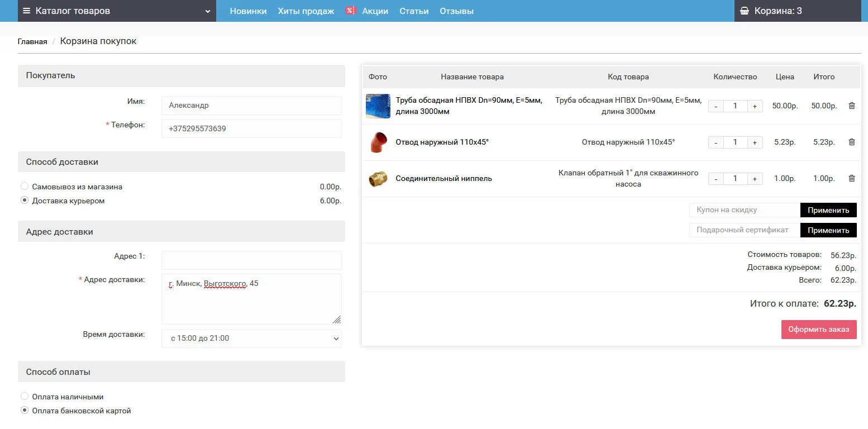
Task: Expand the Каталог товаров dropdown menu
Action: [x=117, y=11]
